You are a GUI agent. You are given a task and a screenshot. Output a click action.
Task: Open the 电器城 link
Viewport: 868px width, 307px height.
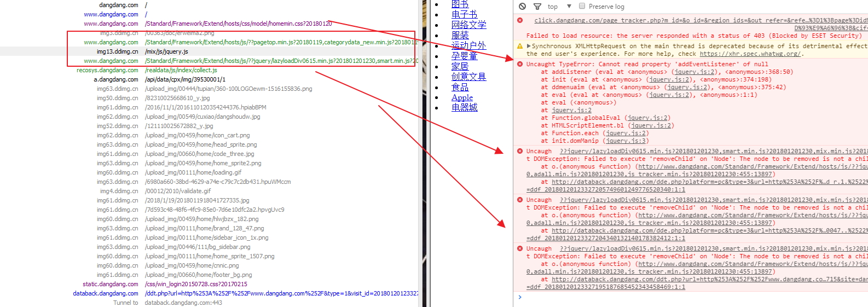464,108
